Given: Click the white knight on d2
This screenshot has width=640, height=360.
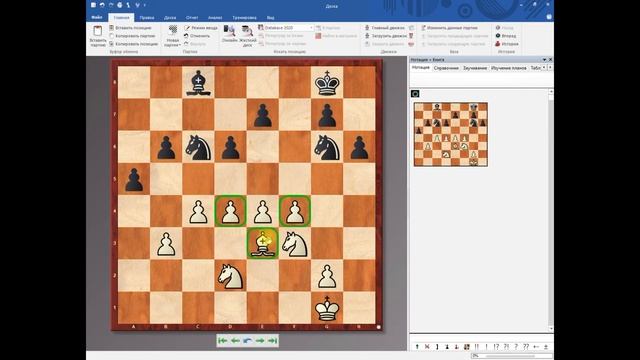Looking at the screenshot, I should coord(231,276).
